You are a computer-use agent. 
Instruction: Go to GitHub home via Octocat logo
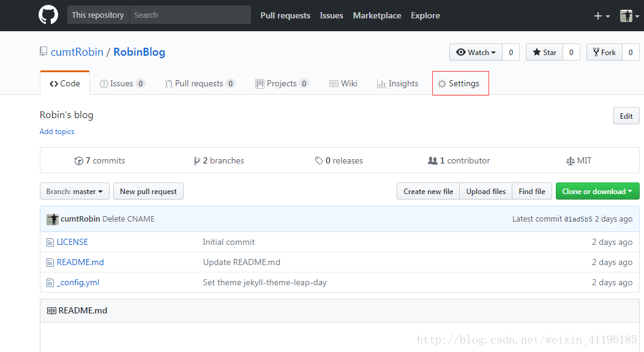pyautogui.click(x=48, y=15)
